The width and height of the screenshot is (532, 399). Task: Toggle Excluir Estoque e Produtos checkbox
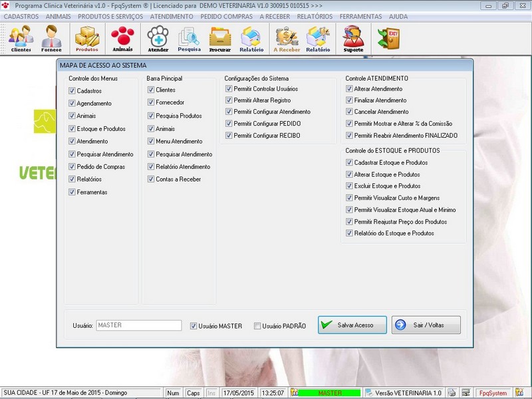click(349, 186)
